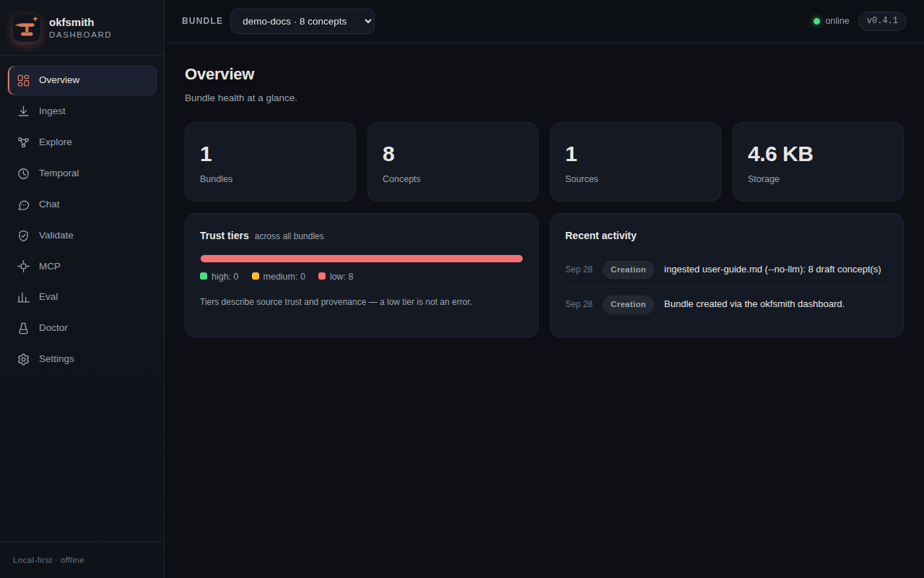Click the green online status dot

tap(816, 21)
